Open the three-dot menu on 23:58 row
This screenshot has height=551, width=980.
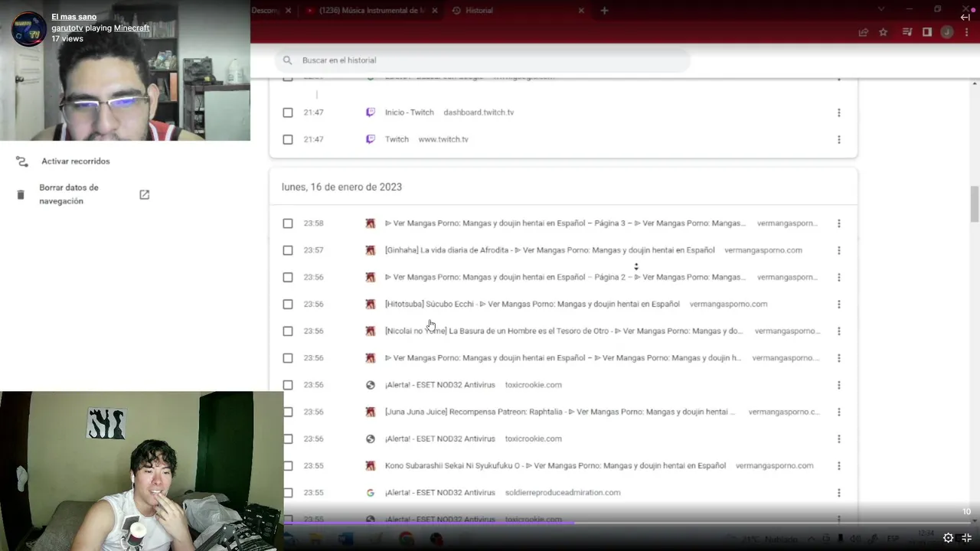pos(839,223)
